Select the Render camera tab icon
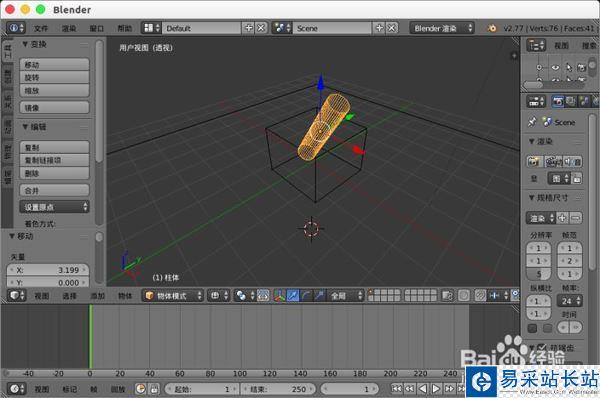 (x=558, y=101)
